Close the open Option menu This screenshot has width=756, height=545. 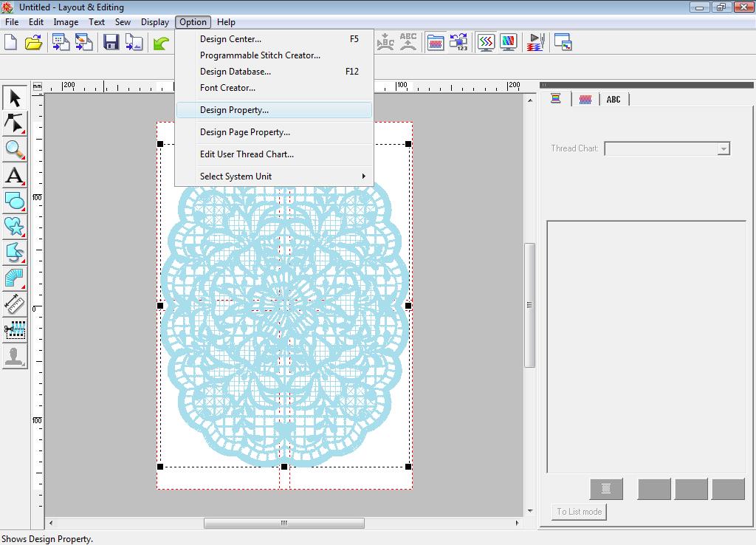coord(193,22)
